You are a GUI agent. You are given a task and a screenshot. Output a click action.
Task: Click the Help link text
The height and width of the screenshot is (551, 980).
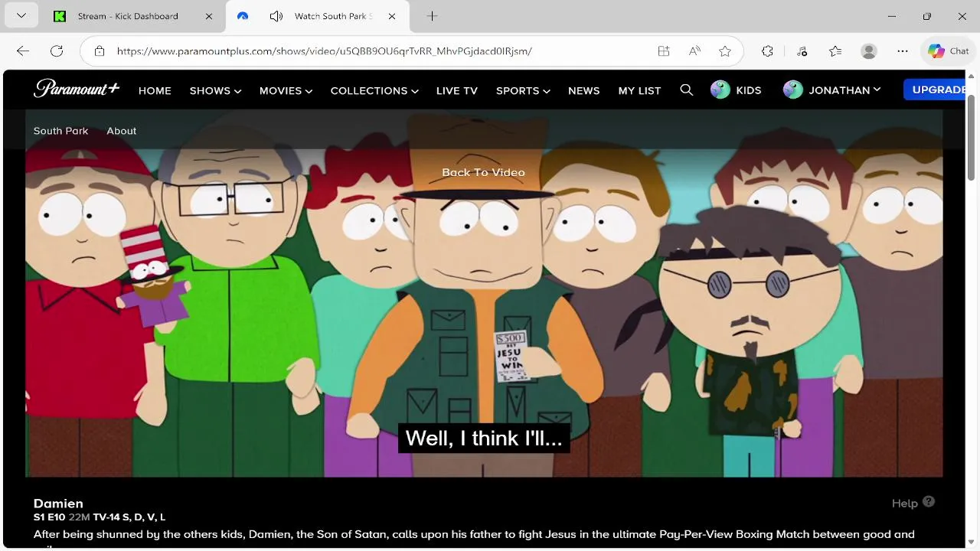point(905,503)
